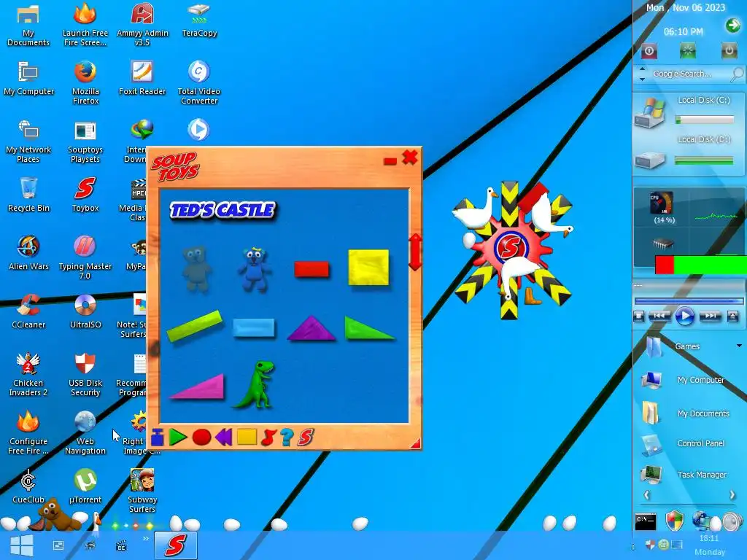Click the purple rewind arrows in Soup Toys

(x=223, y=437)
